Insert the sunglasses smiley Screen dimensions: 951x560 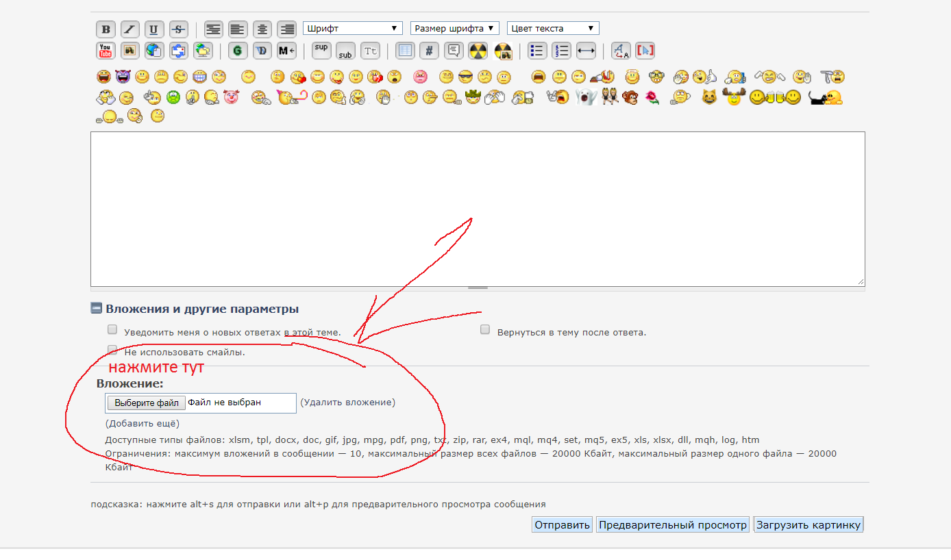click(x=466, y=77)
